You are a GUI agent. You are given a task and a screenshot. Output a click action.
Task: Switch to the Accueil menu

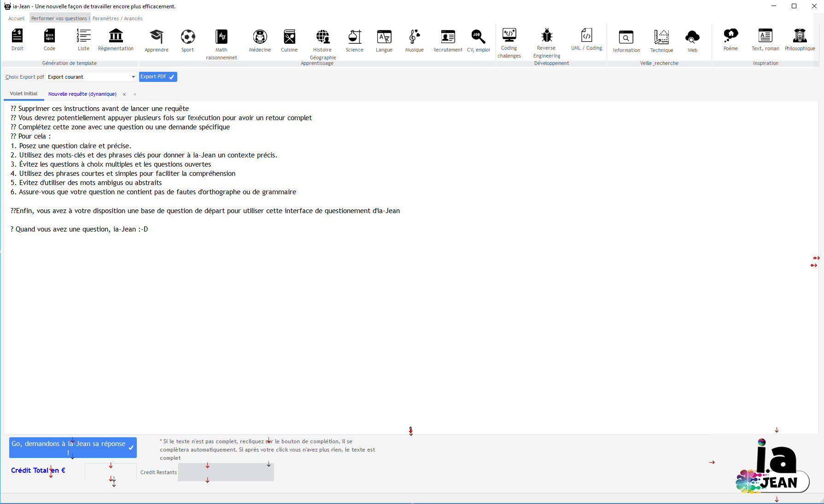pyautogui.click(x=16, y=18)
